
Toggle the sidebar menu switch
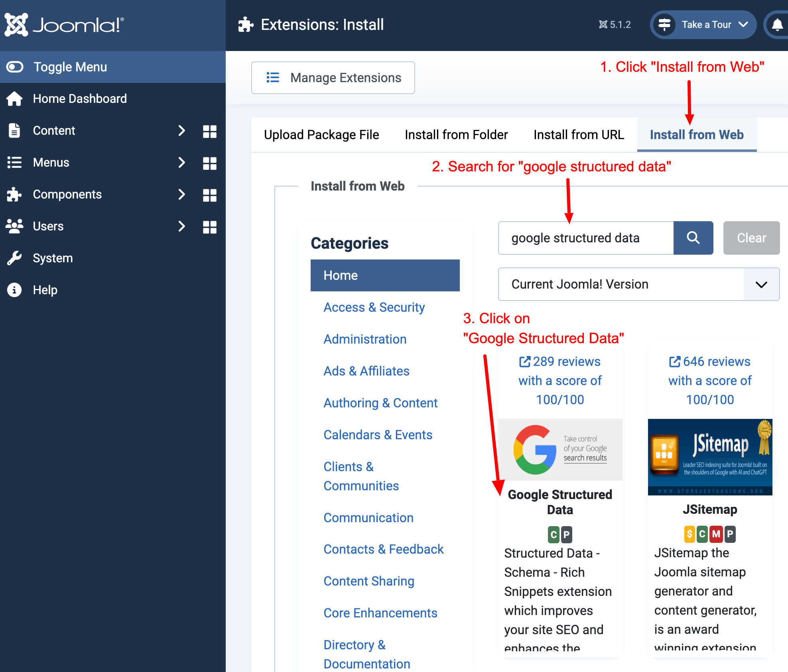(15, 67)
